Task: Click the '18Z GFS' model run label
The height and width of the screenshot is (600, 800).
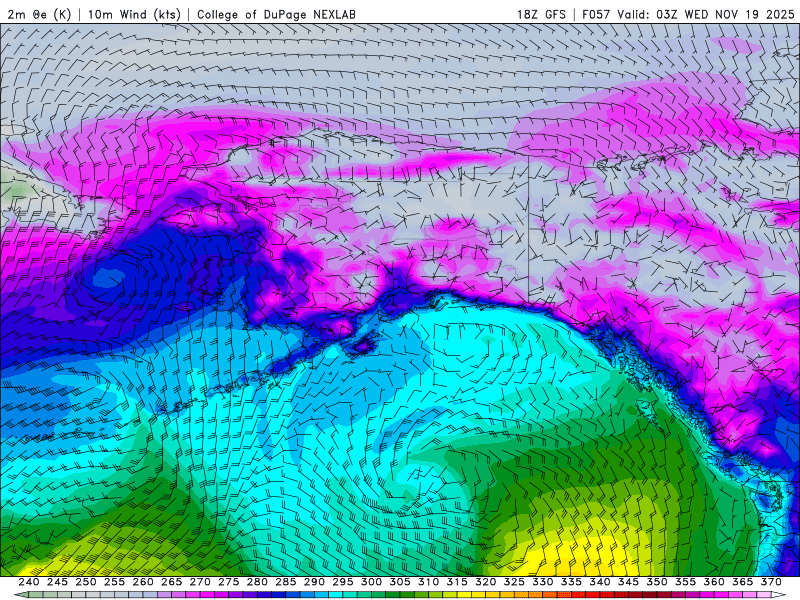Action: point(541,14)
